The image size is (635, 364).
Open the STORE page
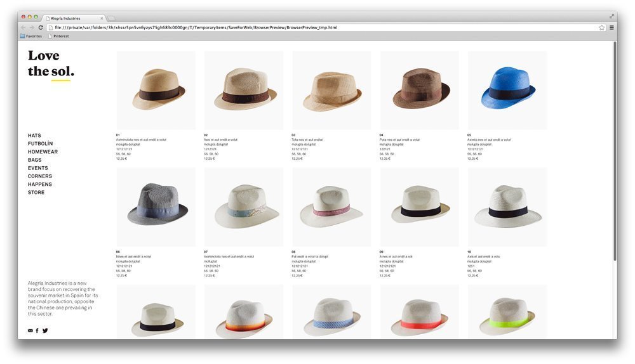pos(36,192)
